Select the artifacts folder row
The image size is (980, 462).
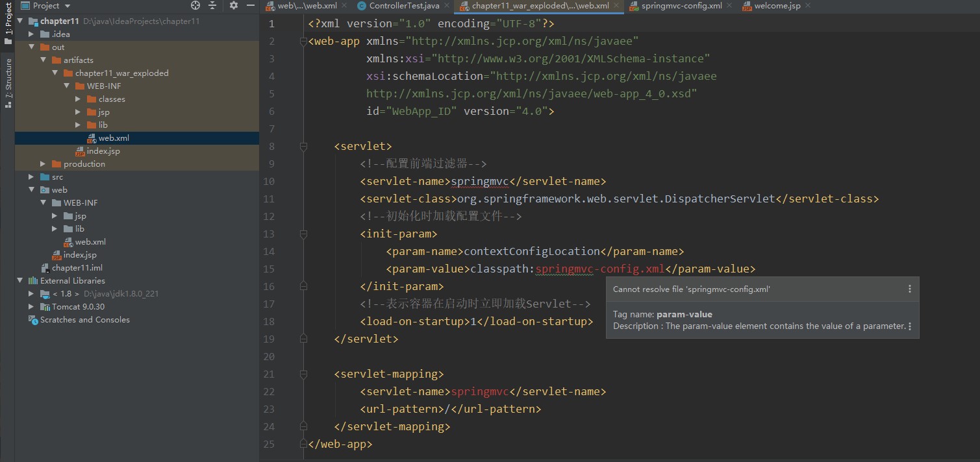[x=137, y=60]
